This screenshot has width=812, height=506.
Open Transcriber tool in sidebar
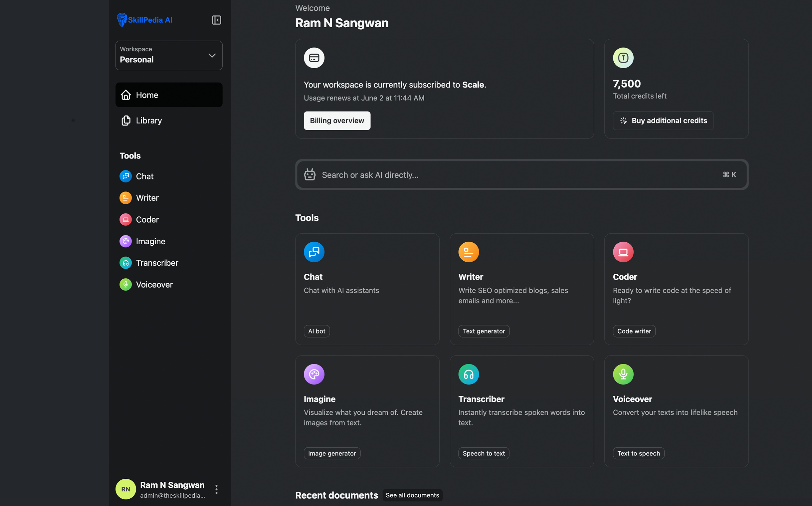click(x=149, y=263)
